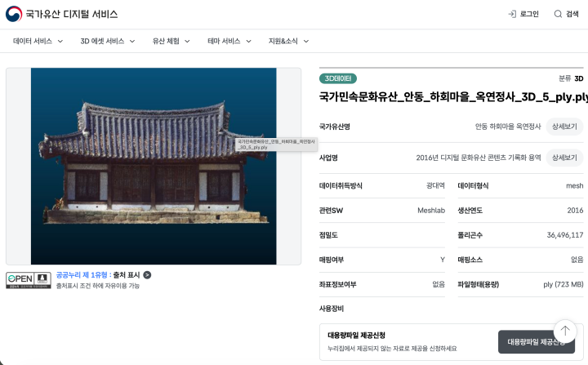The width and height of the screenshot is (588, 365).
Task: Click the 3D데이터 green tag
Action: pos(338,78)
